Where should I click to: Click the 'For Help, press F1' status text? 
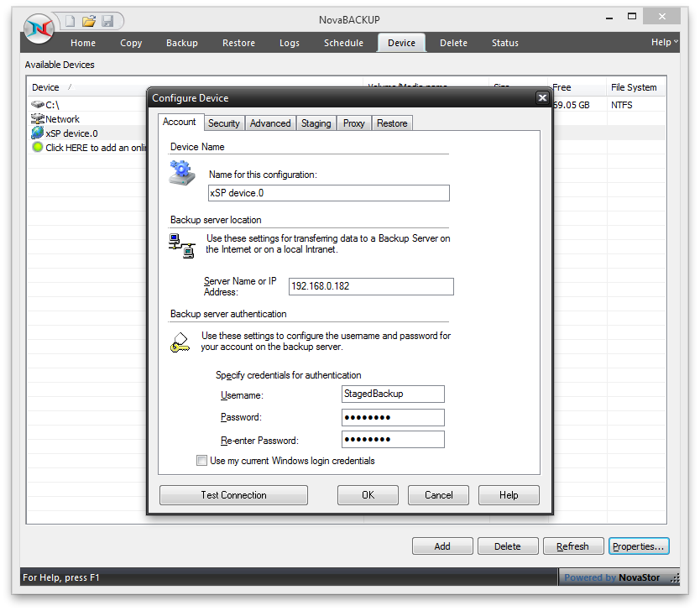pos(61,577)
